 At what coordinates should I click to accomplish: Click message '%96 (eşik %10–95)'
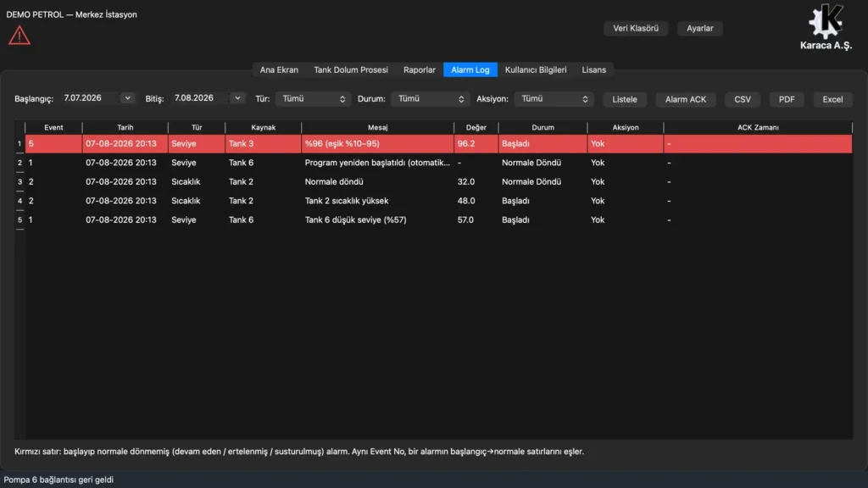coord(377,144)
